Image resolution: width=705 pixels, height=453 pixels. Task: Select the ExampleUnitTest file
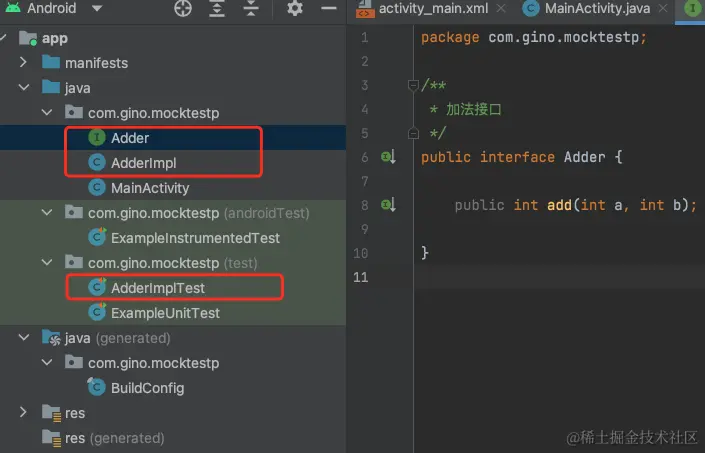tap(165, 313)
